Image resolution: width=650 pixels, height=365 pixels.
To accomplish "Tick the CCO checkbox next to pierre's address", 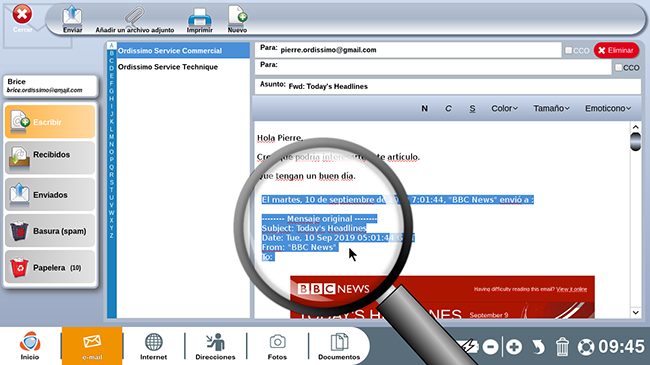I will [x=569, y=50].
